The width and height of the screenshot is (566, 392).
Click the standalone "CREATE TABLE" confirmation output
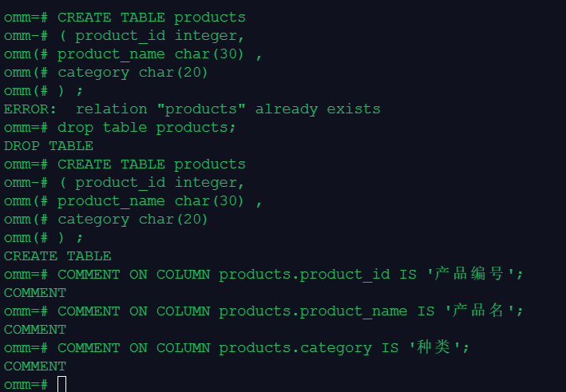click(57, 256)
